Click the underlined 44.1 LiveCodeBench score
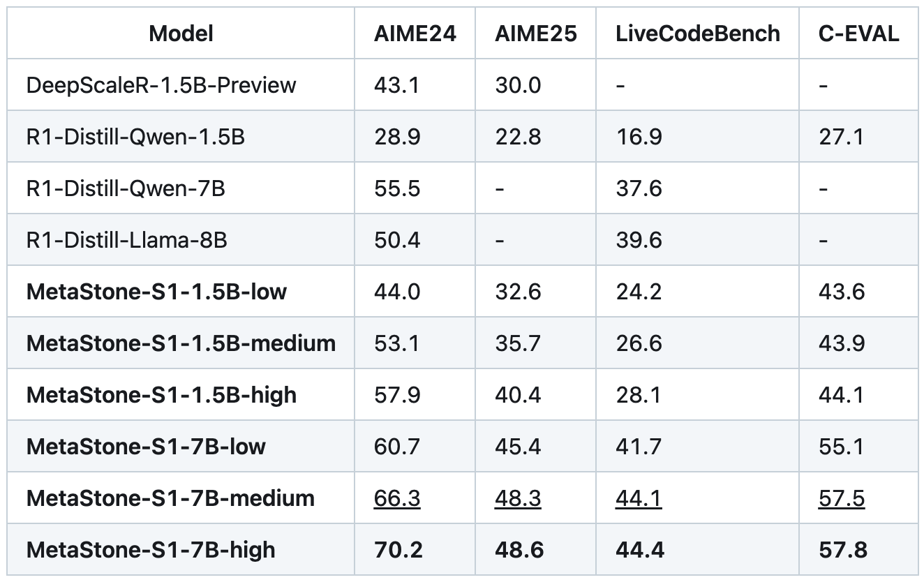 tap(639, 498)
